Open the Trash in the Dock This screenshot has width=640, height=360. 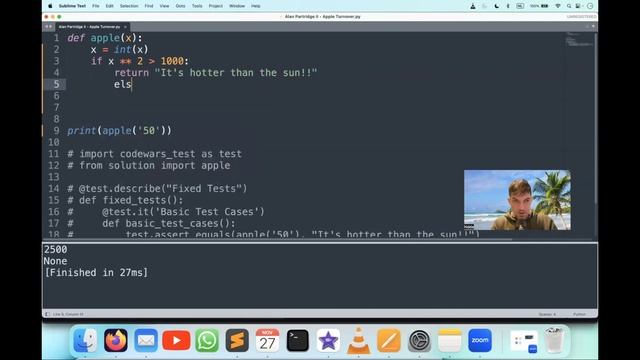[554, 340]
